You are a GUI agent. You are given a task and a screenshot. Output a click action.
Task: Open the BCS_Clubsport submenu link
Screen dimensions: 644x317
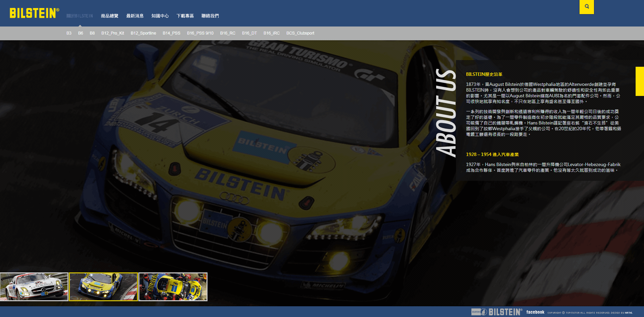pyautogui.click(x=300, y=33)
